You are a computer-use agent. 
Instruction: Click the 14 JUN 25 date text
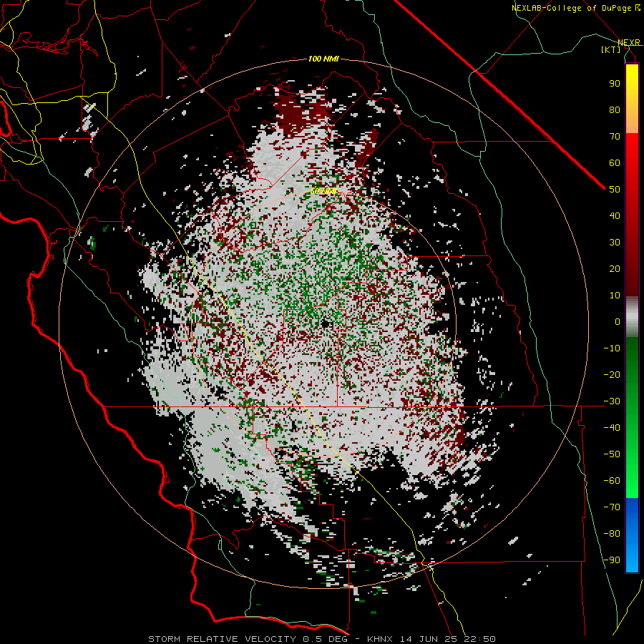430,639
